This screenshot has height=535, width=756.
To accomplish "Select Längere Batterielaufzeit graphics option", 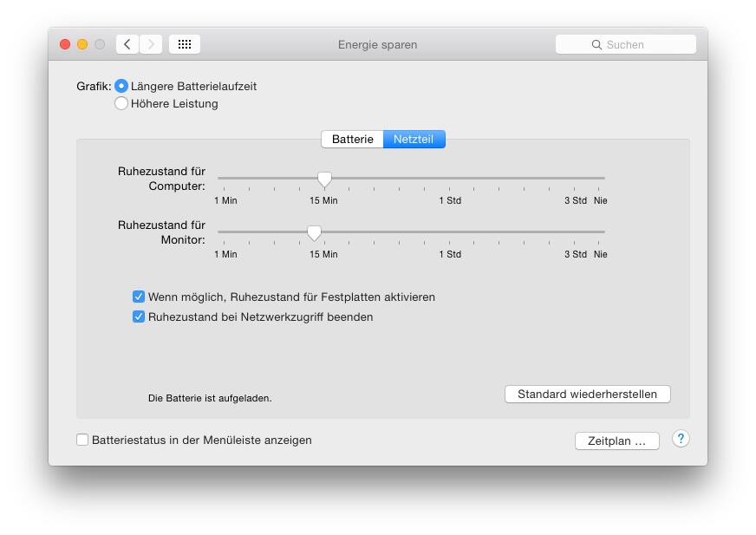I will 121,86.
